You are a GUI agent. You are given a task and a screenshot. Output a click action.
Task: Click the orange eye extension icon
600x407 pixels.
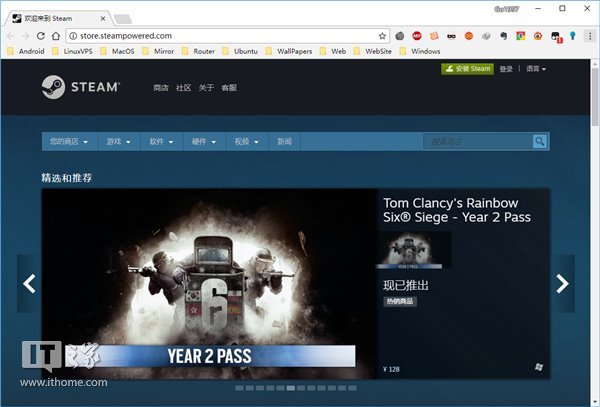pos(538,36)
